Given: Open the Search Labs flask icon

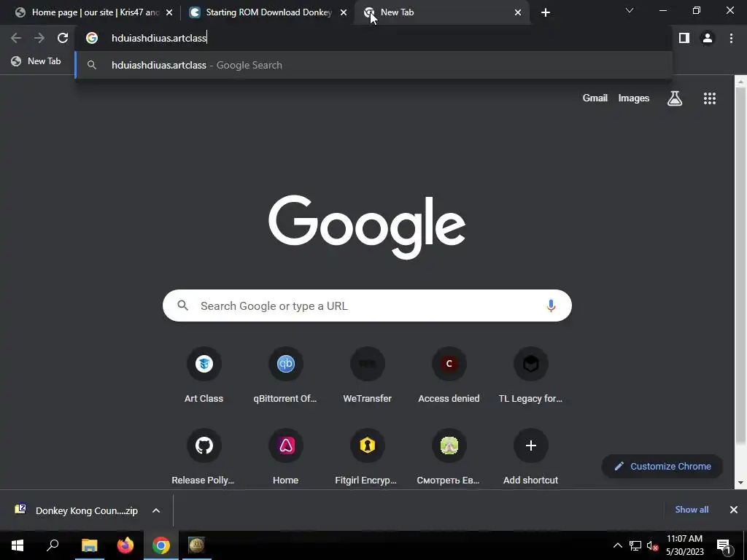Looking at the screenshot, I should [x=675, y=98].
